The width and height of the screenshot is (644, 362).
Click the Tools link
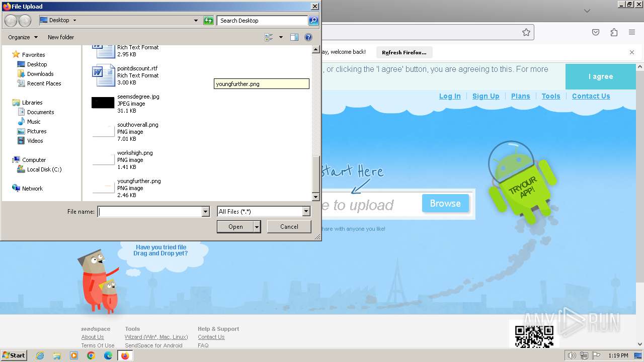pyautogui.click(x=551, y=96)
